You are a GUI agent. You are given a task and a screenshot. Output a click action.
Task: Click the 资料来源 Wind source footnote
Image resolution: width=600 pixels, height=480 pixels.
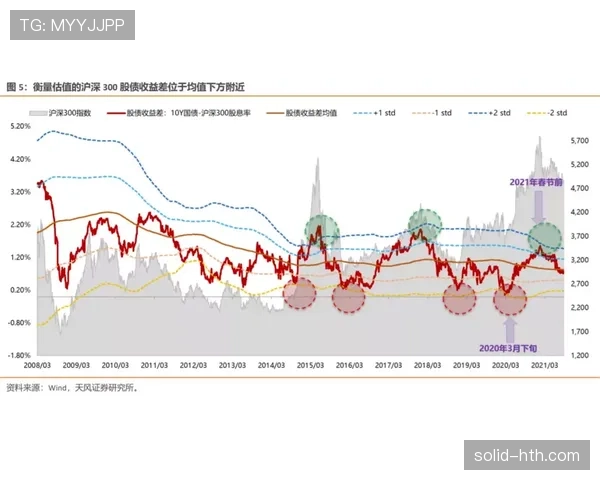(72, 387)
